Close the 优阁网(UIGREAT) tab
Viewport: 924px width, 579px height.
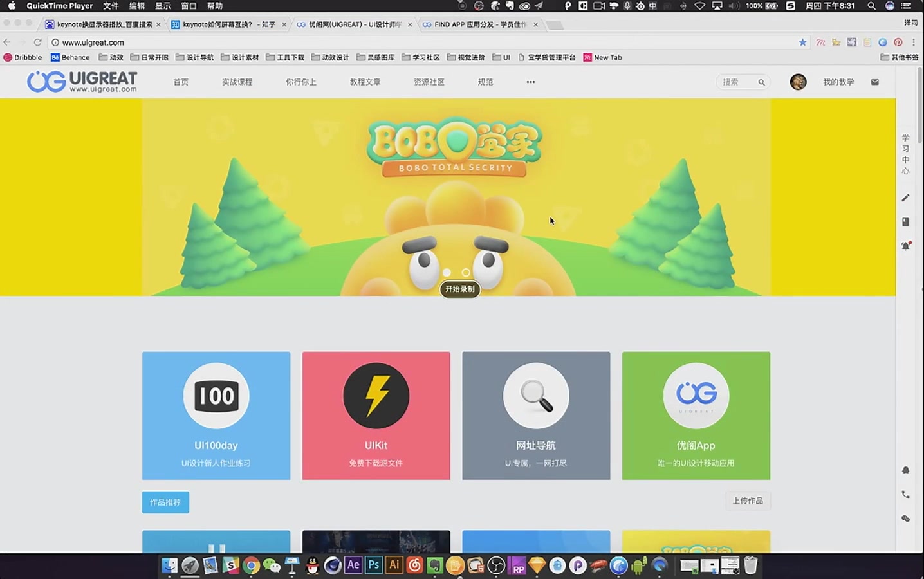point(410,24)
